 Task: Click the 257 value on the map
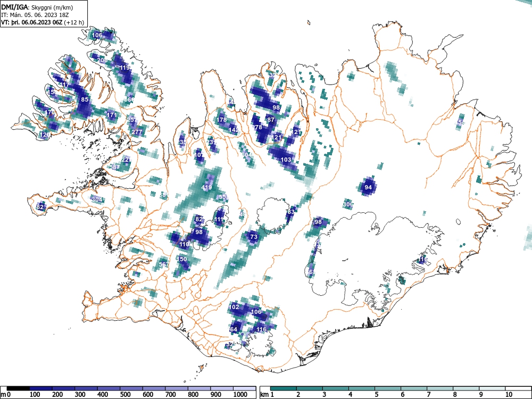(x=132, y=119)
